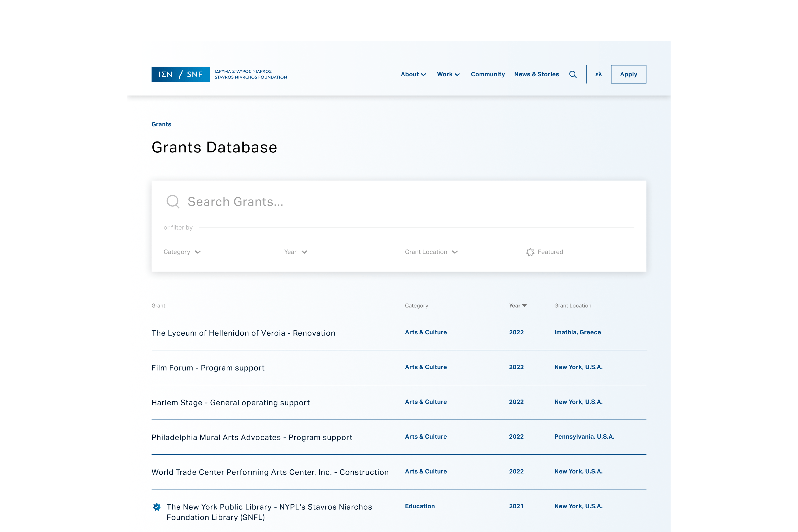Viewport: 798px width, 532px height.
Task: Toggle the Featured star filter
Action: coord(545,252)
